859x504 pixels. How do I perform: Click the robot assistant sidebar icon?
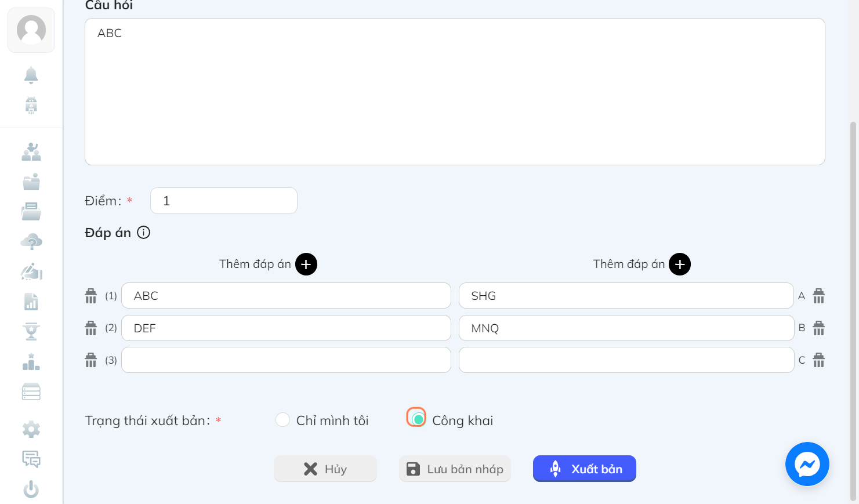[x=31, y=106]
